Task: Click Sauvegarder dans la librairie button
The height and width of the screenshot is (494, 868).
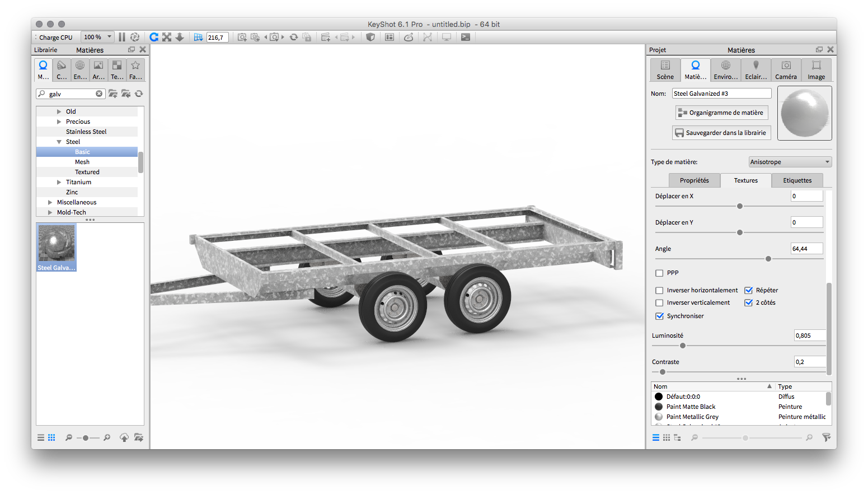Action: (721, 133)
